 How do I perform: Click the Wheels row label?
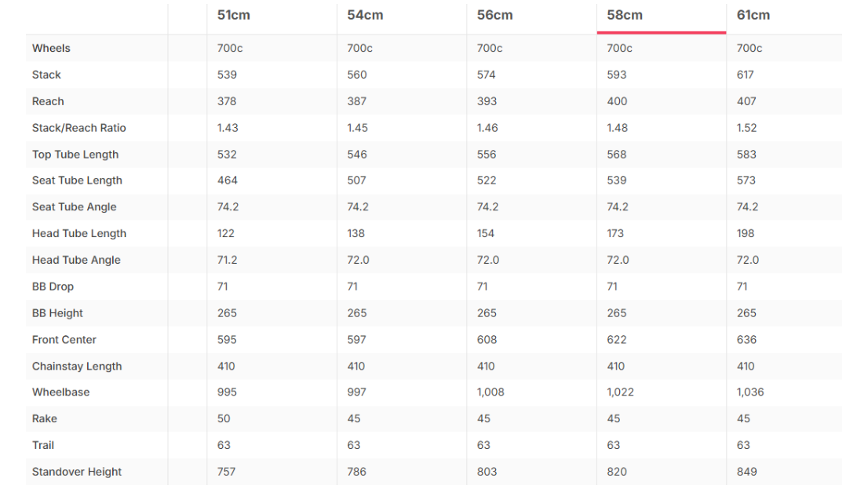click(51, 48)
